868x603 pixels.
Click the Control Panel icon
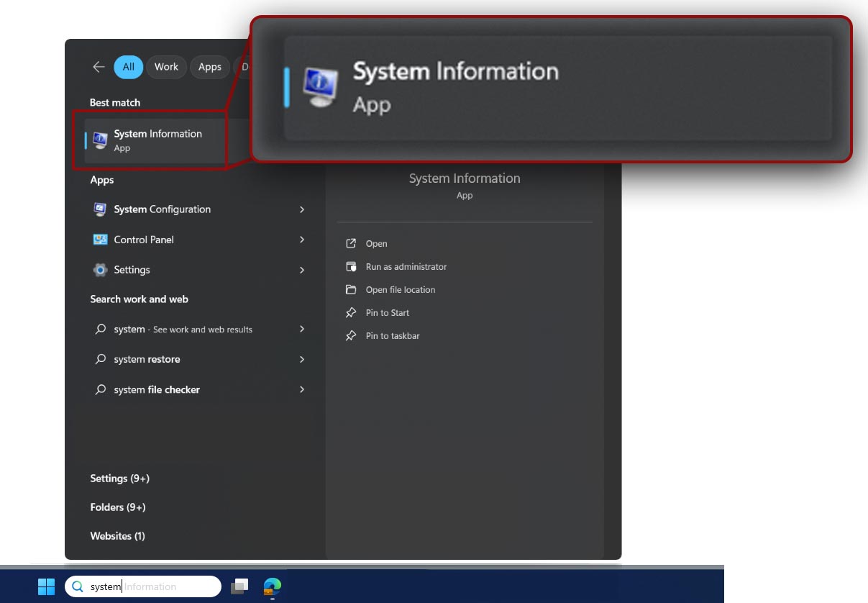[100, 240]
